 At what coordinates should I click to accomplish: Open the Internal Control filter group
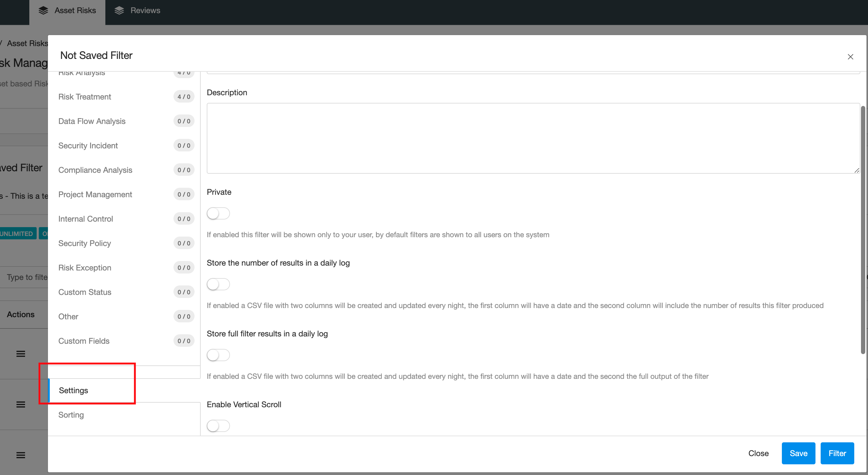(x=125, y=219)
